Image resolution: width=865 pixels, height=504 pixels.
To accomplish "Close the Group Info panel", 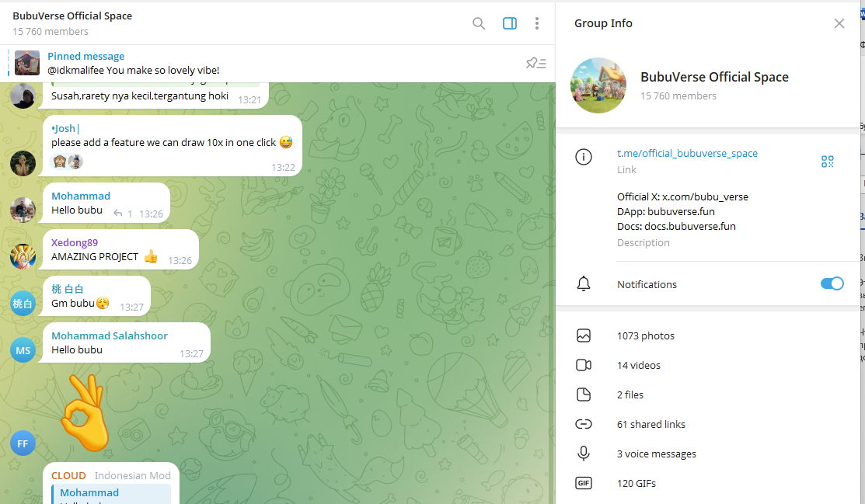I will click(x=839, y=23).
